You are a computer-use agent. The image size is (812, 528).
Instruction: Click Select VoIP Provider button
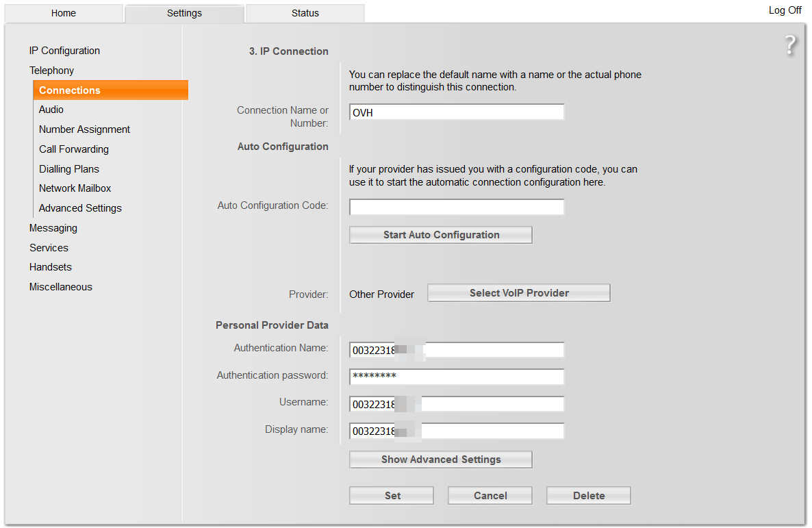519,293
